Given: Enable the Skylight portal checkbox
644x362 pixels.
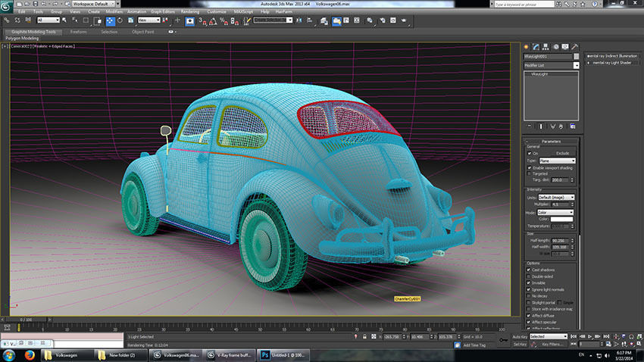Looking at the screenshot, I should coord(529,302).
